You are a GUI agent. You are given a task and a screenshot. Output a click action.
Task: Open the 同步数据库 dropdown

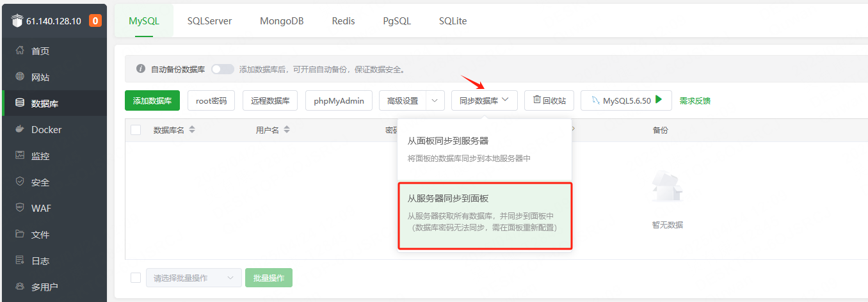(x=485, y=100)
